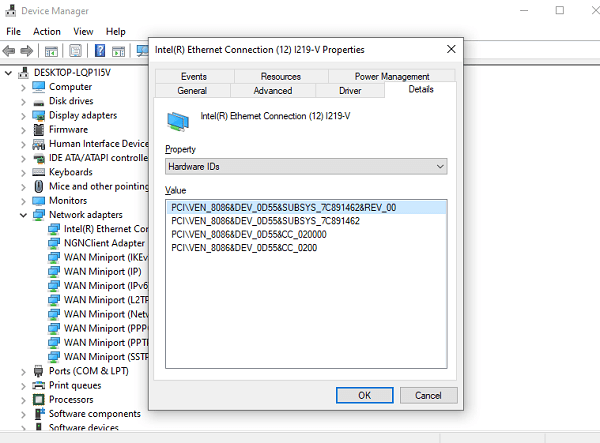This screenshot has width=600, height=443.
Task: Click the Ports (COM & LPT) icon
Action: (39, 371)
